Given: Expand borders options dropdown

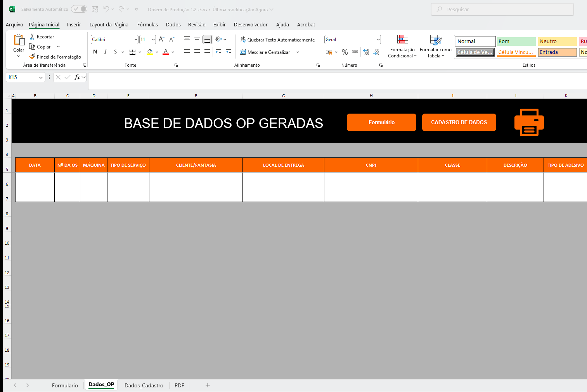Looking at the screenshot, I should tap(140, 52).
